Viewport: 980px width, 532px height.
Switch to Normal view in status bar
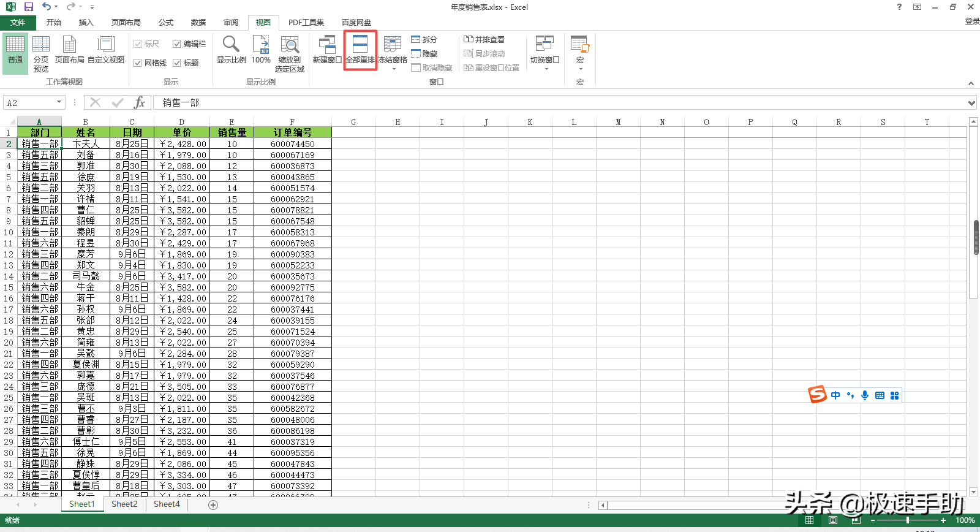click(810, 520)
